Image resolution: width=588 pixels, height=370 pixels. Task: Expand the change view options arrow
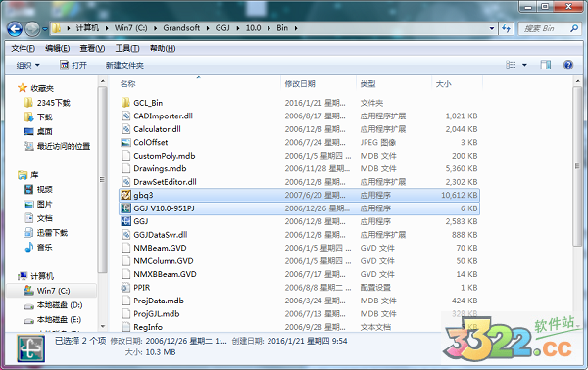tap(524, 65)
